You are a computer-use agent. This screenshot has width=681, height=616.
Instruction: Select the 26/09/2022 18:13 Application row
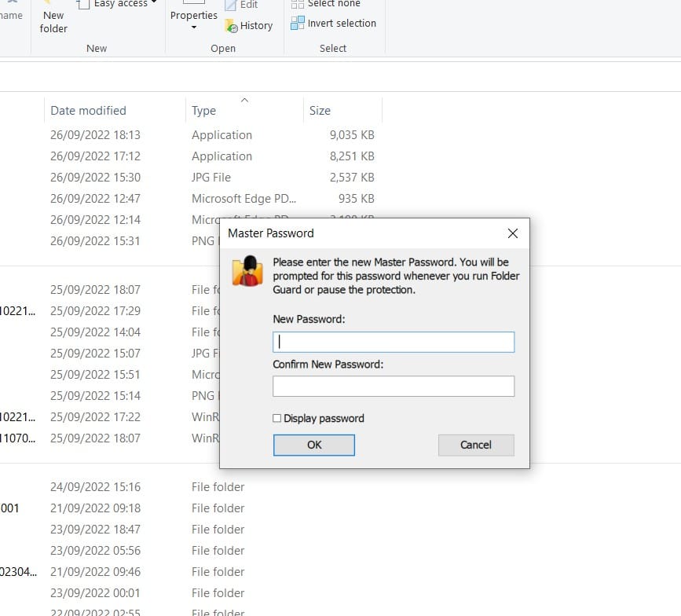(x=191, y=135)
